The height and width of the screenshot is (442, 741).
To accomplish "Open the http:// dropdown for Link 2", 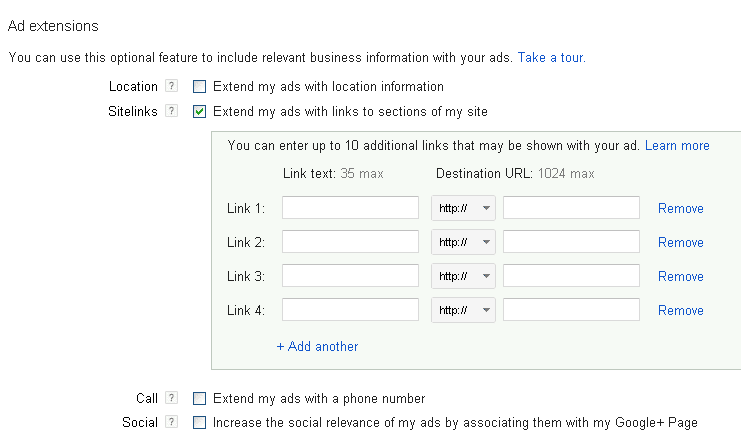I will click(x=463, y=242).
